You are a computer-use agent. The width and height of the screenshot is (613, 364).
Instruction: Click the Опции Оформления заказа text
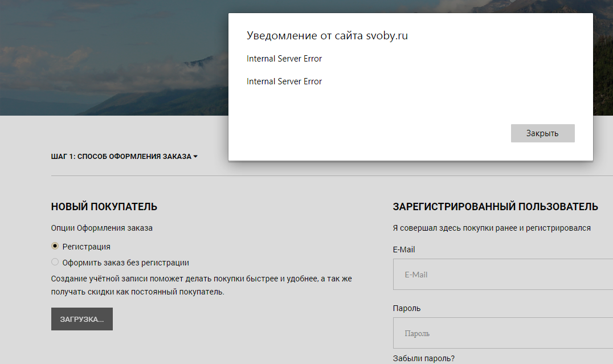tap(101, 228)
